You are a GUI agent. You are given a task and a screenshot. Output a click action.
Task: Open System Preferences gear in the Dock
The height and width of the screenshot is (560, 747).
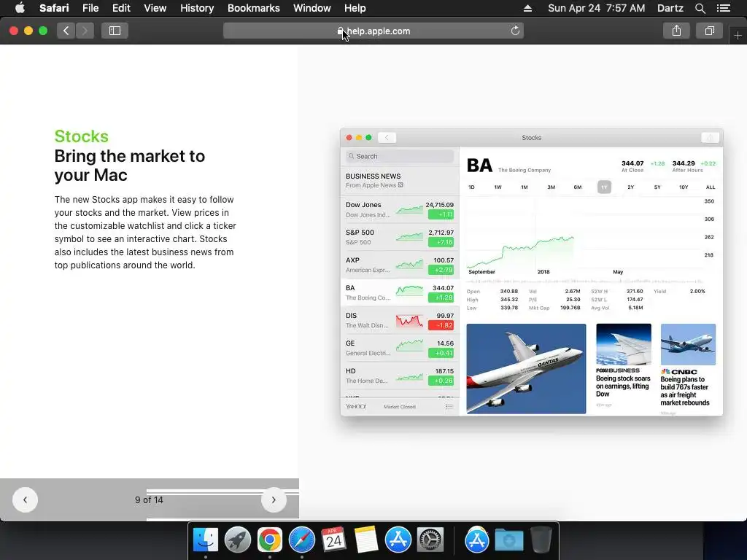point(430,540)
